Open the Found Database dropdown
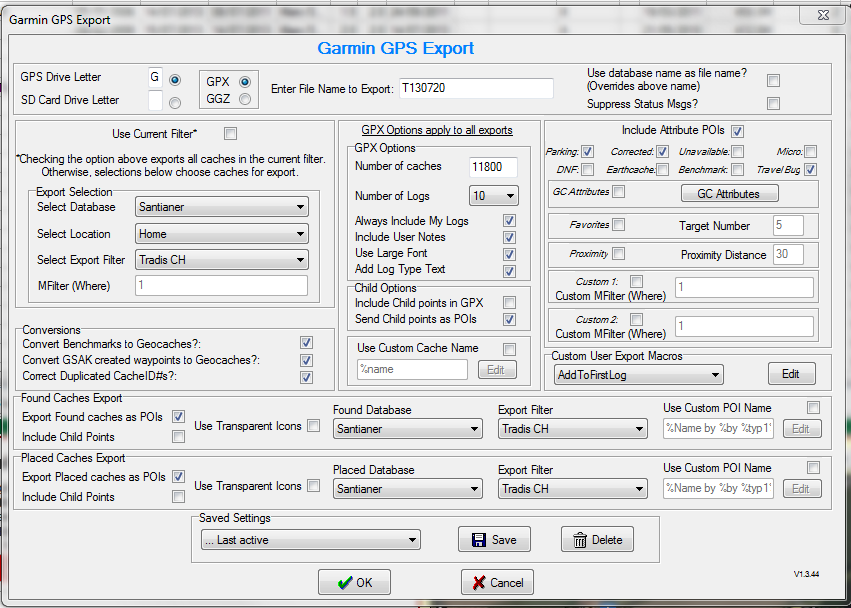Screen dimensions: 851x608 (x=408, y=429)
